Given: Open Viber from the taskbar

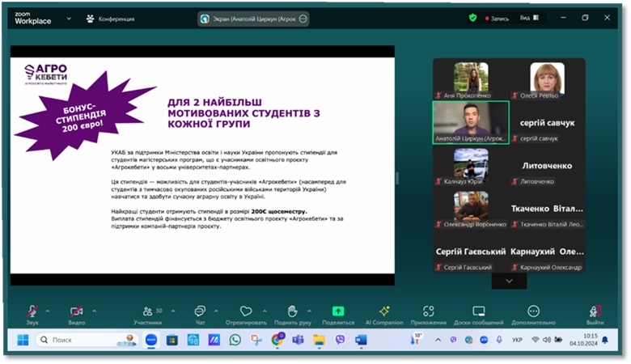Looking at the screenshot, I should [340, 341].
